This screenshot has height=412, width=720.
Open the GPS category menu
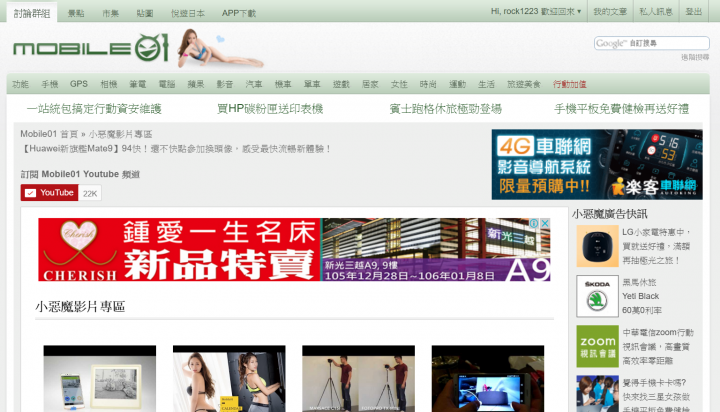(x=79, y=84)
